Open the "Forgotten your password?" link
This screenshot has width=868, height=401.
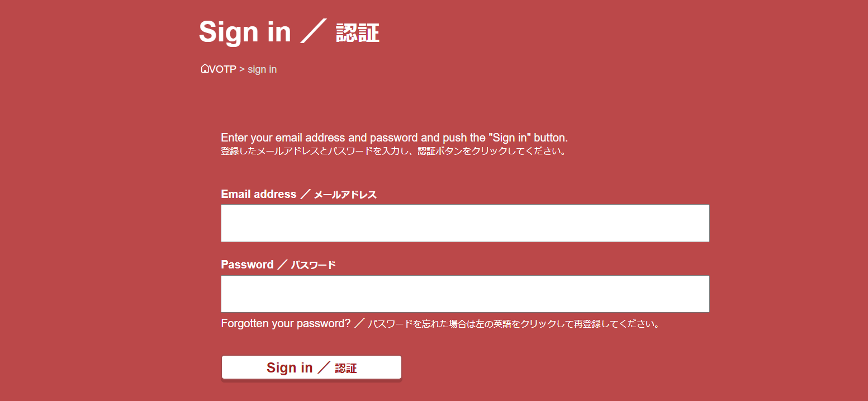pos(286,323)
